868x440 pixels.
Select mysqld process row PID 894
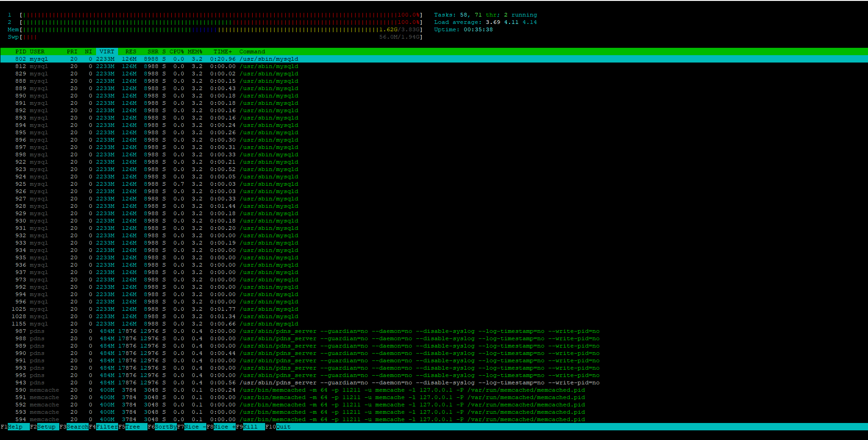tap(434, 125)
